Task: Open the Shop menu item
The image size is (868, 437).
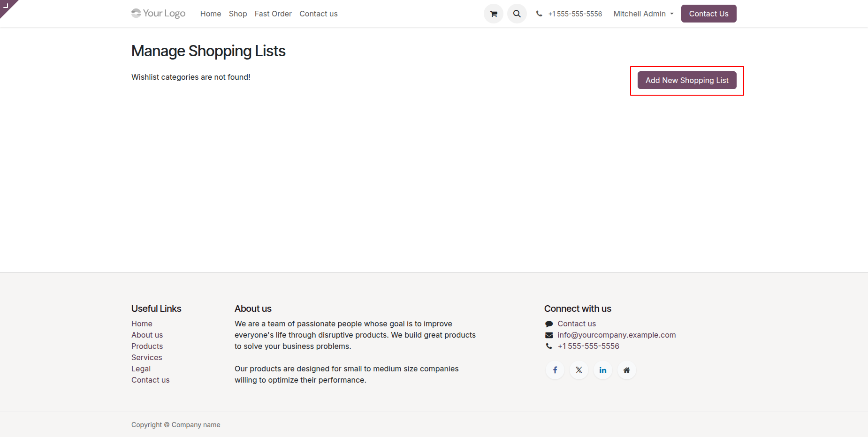Action: tap(238, 14)
